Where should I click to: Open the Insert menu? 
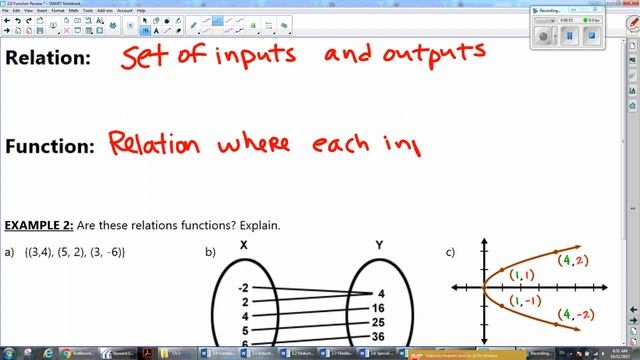pos(42,11)
